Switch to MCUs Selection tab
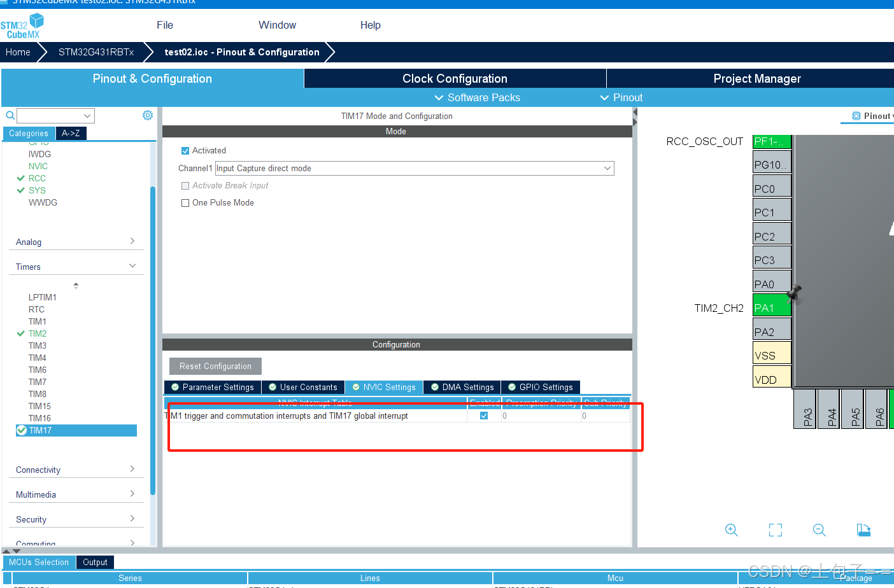The height and width of the screenshot is (588, 894). pos(39,562)
